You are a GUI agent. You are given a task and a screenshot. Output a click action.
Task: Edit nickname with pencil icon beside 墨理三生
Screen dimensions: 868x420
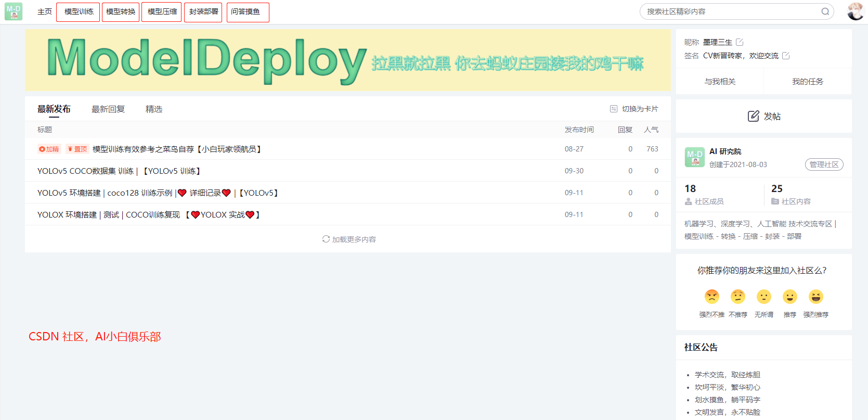tap(740, 42)
